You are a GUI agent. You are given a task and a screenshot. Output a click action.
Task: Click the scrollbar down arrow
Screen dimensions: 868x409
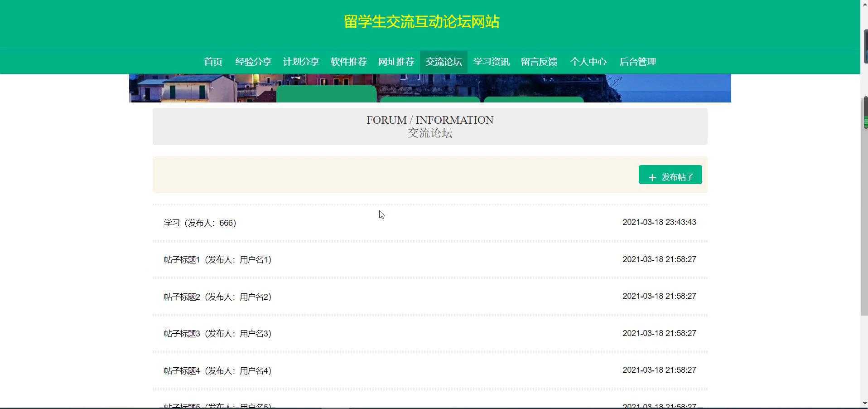point(864,403)
